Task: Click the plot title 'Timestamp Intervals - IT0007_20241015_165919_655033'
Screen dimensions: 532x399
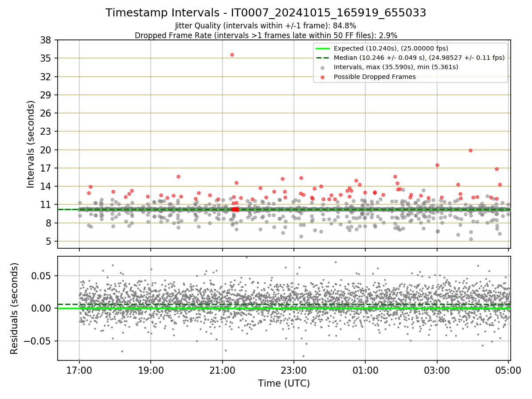Action: [x=266, y=13]
